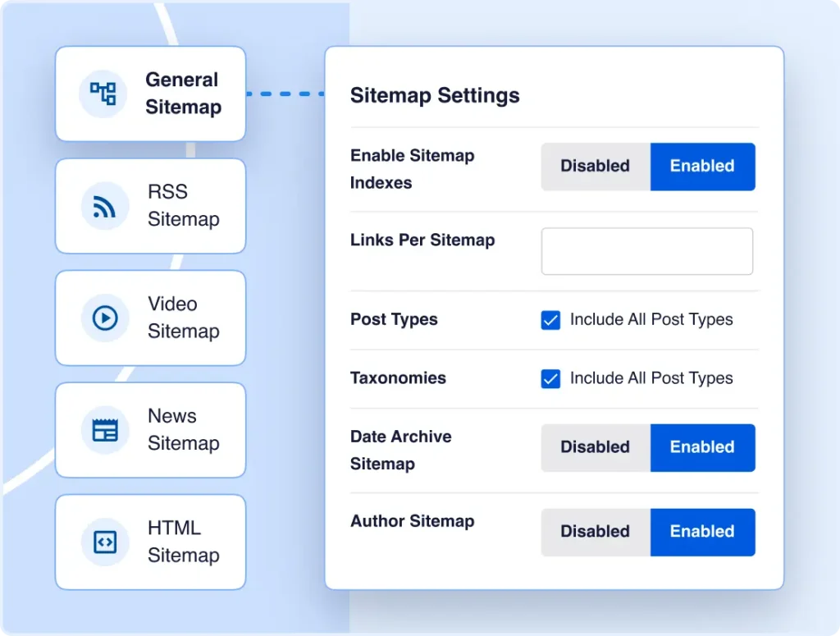Image resolution: width=840 pixels, height=636 pixels.
Task: Open the News Sitemap tab
Action: 150,429
